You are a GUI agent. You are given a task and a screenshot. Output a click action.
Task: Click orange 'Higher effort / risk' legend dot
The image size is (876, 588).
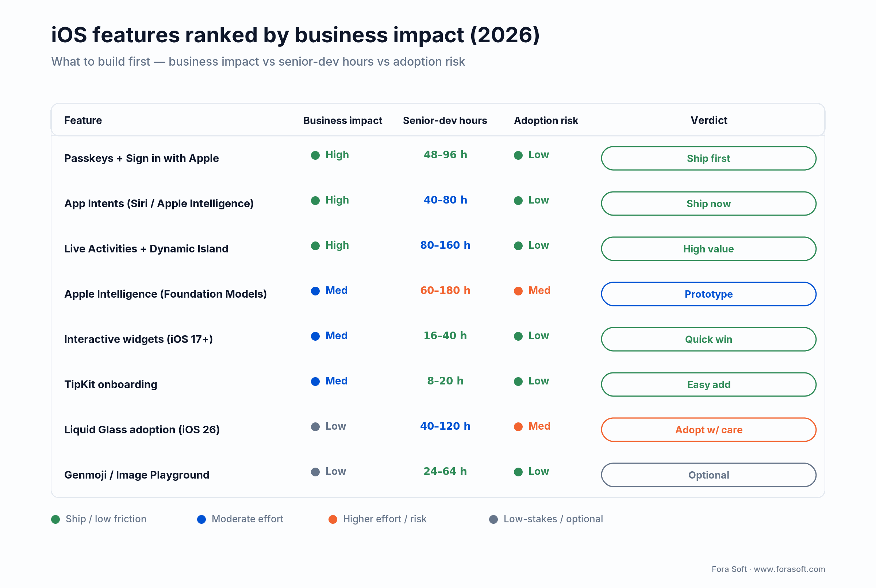point(333,519)
